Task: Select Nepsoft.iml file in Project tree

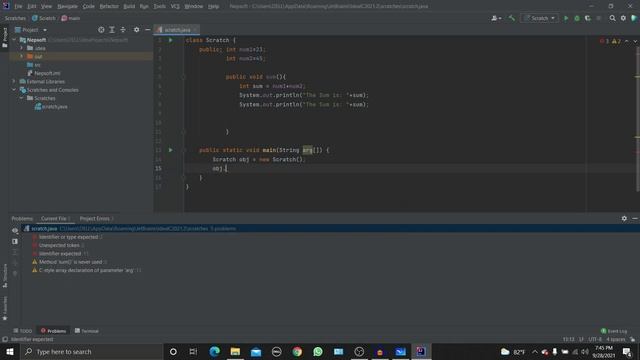Action: (44, 73)
